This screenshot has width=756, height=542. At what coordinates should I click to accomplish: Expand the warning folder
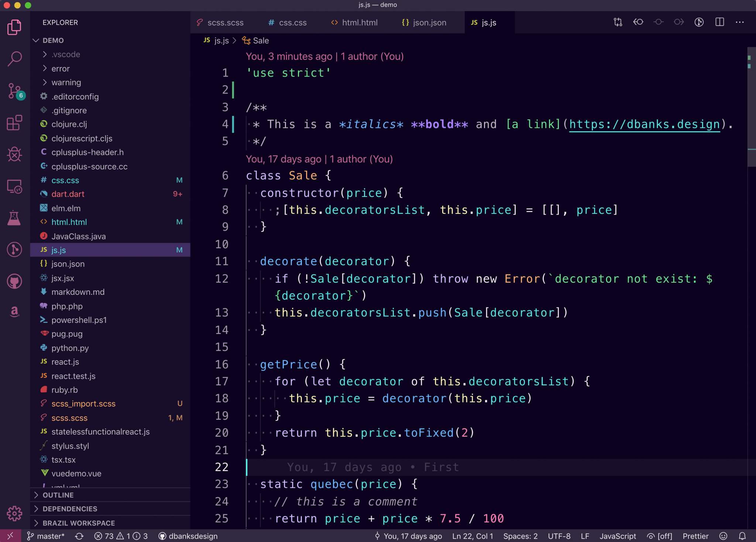point(66,82)
